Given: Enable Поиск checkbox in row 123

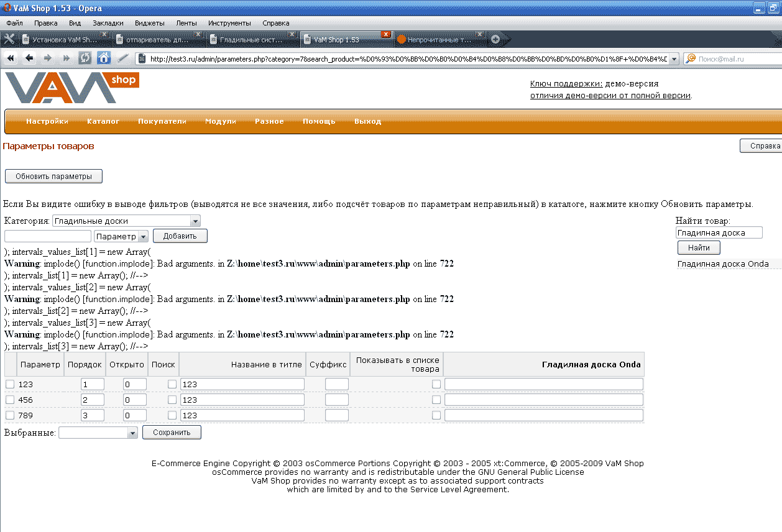Looking at the screenshot, I should (x=172, y=384).
